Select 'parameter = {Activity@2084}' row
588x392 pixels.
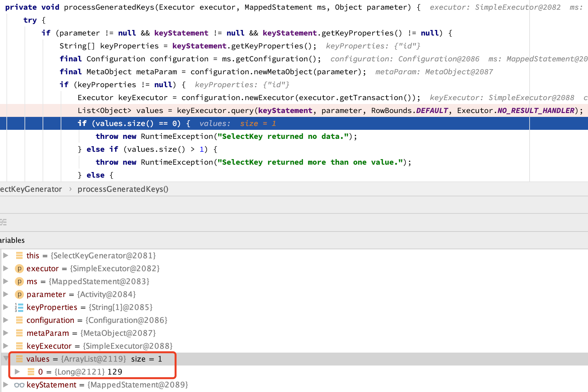click(294, 294)
